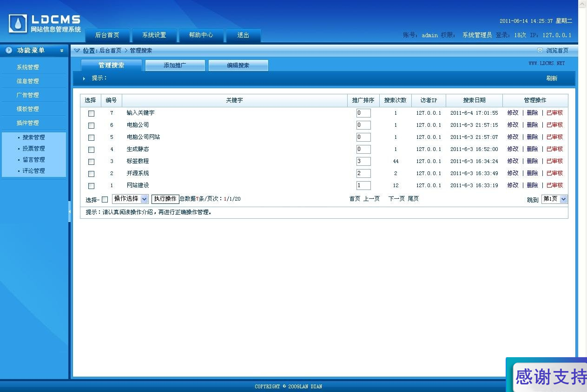Open the 系统设置 top navigation tab
Viewport: 587px width, 392px height.
pyautogui.click(x=154, y=35)
